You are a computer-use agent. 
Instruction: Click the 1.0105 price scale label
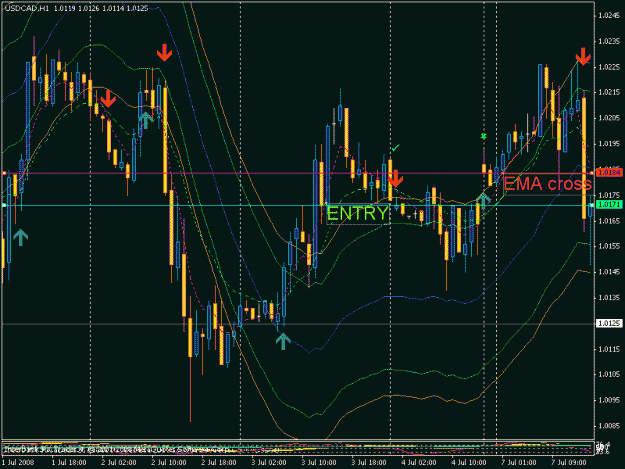pos(609,374)
